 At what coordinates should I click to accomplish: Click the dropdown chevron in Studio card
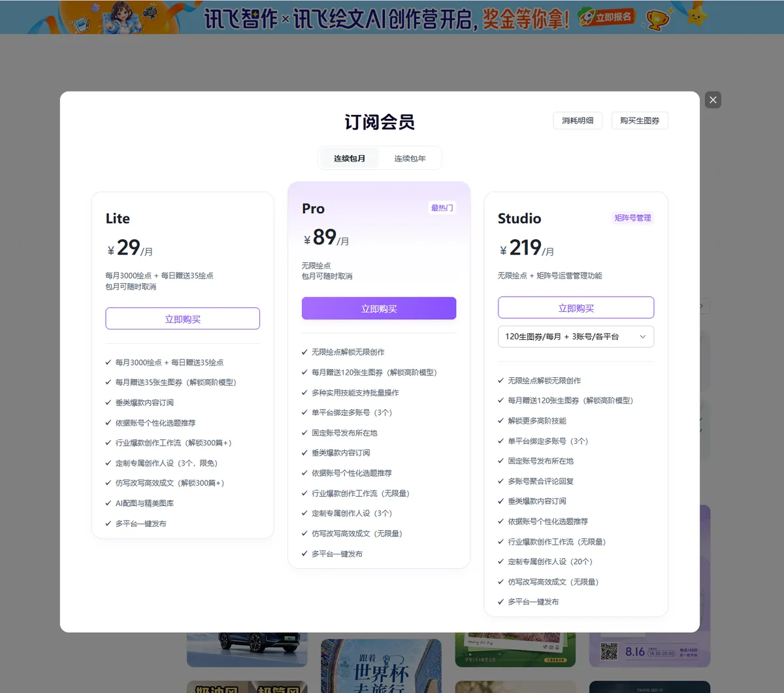[642, 337]
